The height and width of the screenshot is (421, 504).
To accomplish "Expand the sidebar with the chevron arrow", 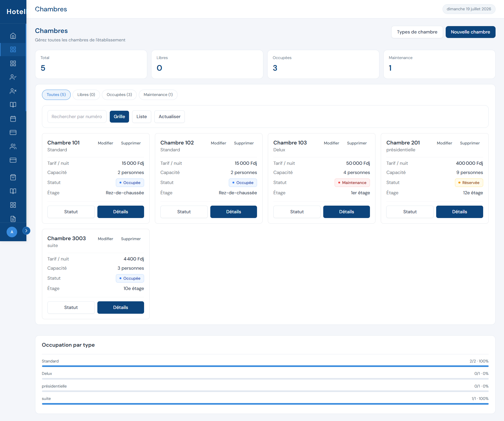I will pyautogui.click(x=26, y=231).
